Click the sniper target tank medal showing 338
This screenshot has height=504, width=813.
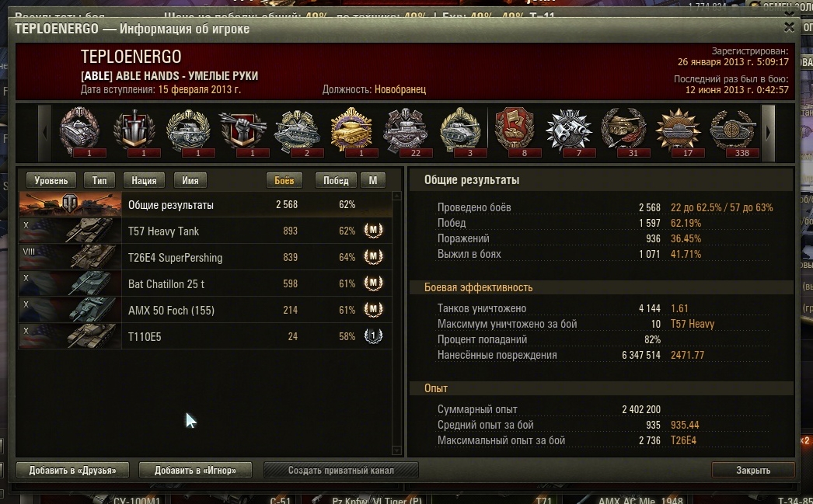(733, 131)
